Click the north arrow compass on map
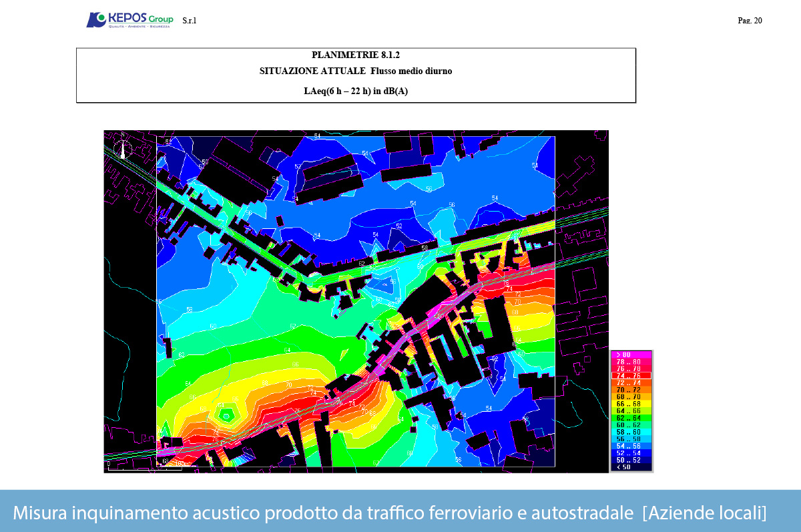 pyautogui.click(x=122, y=146)
